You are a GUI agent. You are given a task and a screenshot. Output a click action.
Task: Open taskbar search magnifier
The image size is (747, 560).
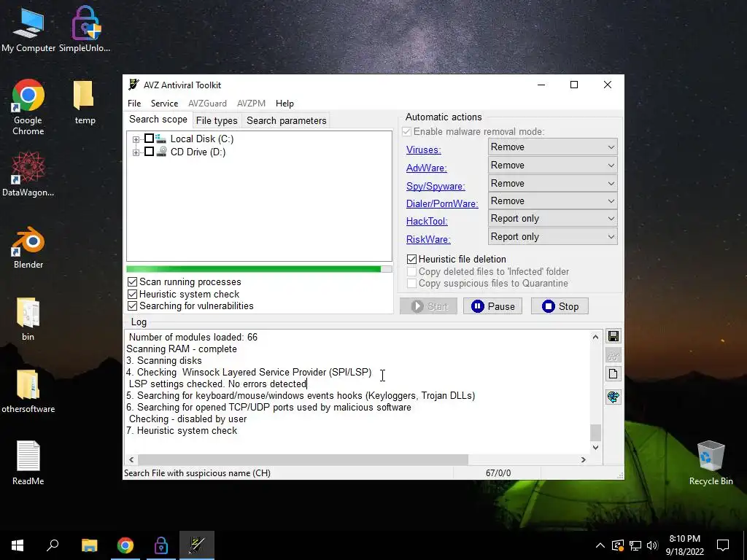(x=53, y=545)
